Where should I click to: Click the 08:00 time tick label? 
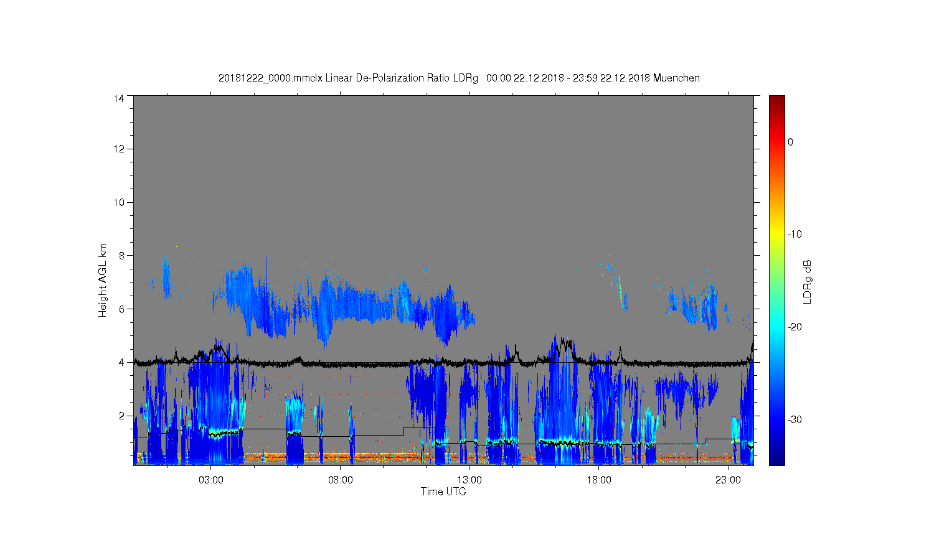(340, 480)
